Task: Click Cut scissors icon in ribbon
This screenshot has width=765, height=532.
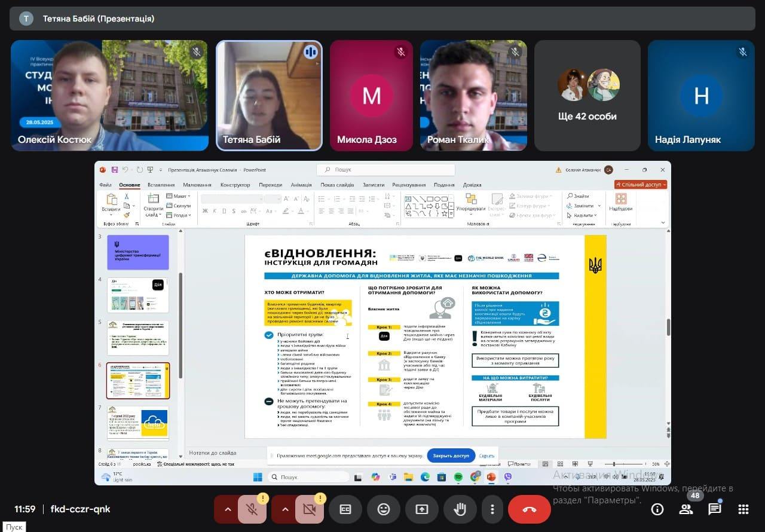Action: [x=127, y=196]
